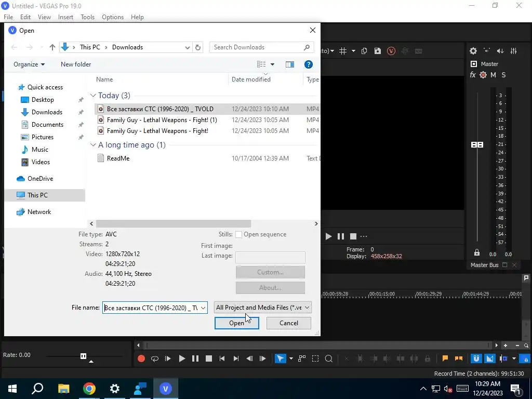Click New folder in the Open dialog
Screen dimensions: 532x399
click(76, 64)
